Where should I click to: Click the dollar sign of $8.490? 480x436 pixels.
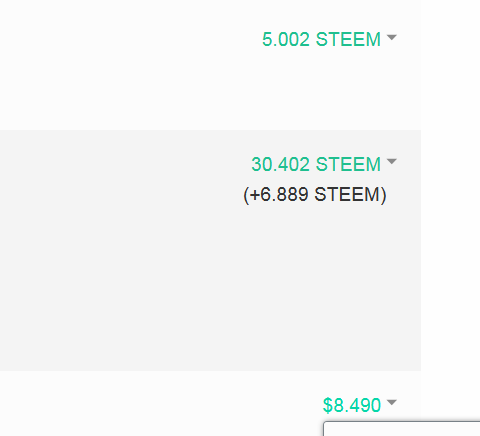coord(328,405)
